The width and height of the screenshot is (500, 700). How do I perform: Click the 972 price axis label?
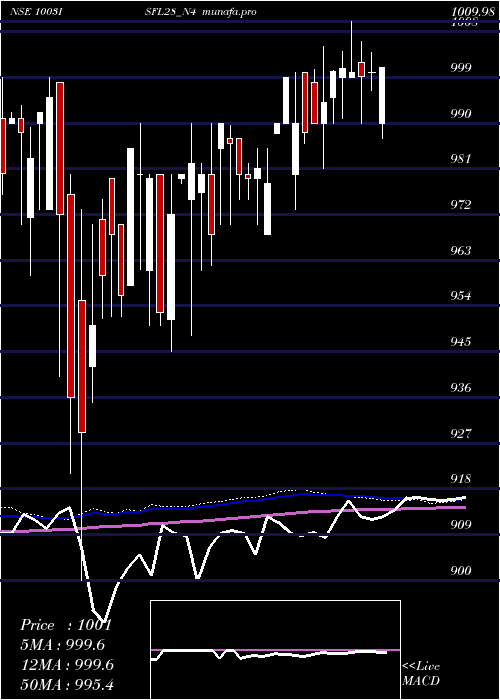pyautogui.click(x=461, y=205)
